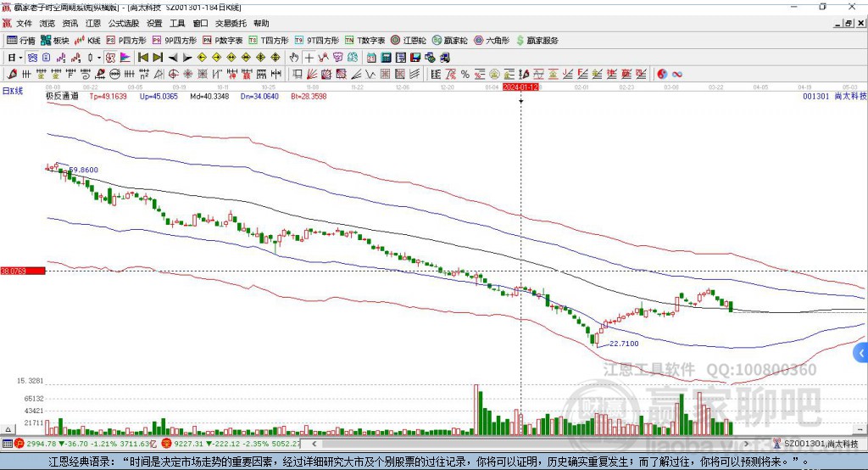Select the hand pan tool
The height and width of the screenshot is (470, 868).
point(293,58)
